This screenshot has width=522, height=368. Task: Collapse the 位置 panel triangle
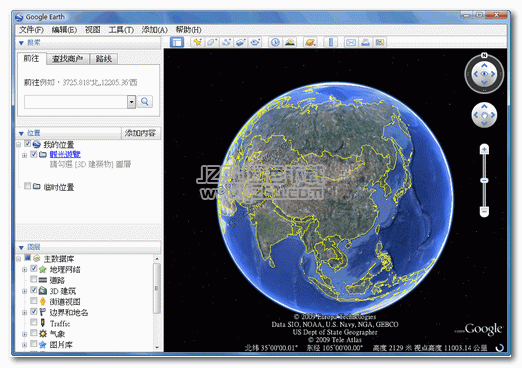(21, 133)
